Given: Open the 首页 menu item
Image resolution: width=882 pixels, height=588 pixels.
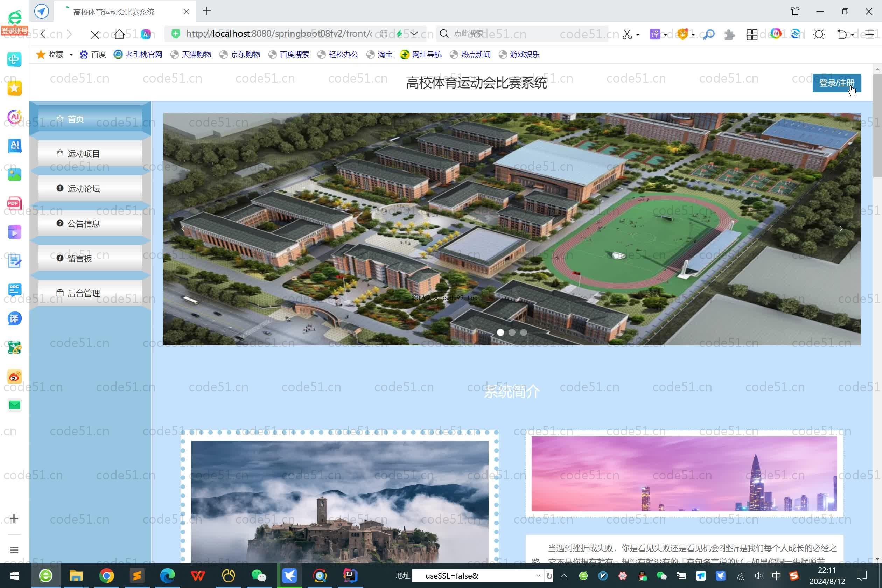Looking at the screenshot, I should click(90, 119).
